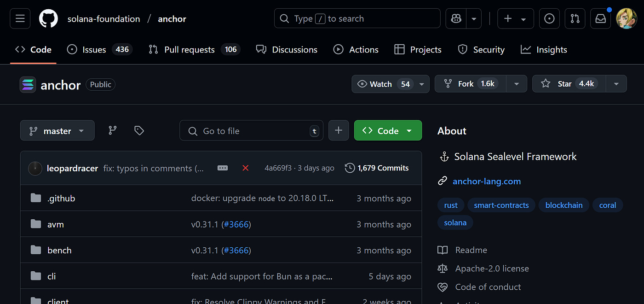The image size is (644, 304).
Task: Open the Code of conduct link
Action: click(x=488, y=287)
